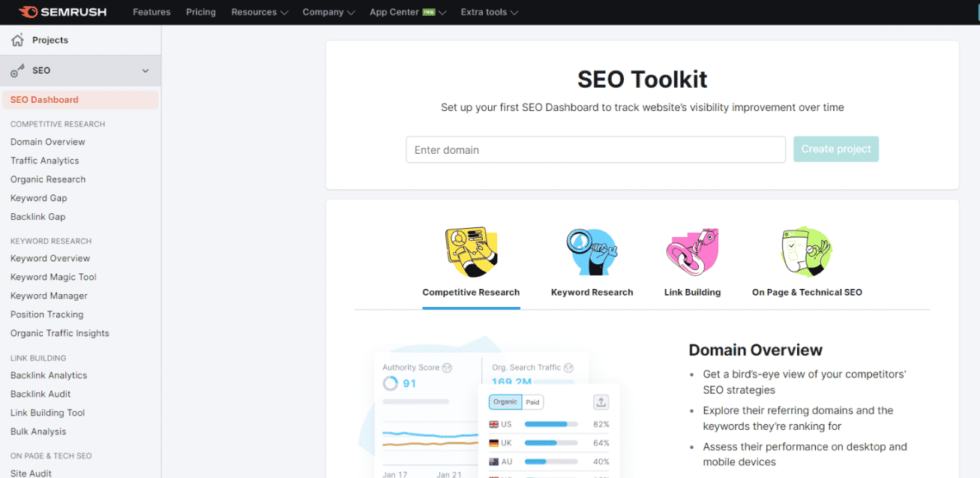Click the Authority Score progress ring
The width and height of the screenshot is (980, 478).
click(390, 383)
